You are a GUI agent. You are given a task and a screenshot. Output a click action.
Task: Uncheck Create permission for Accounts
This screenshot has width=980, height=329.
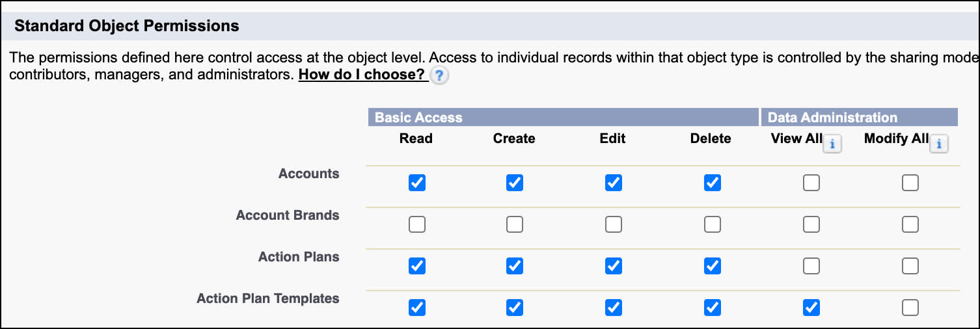tap(515, 183)
